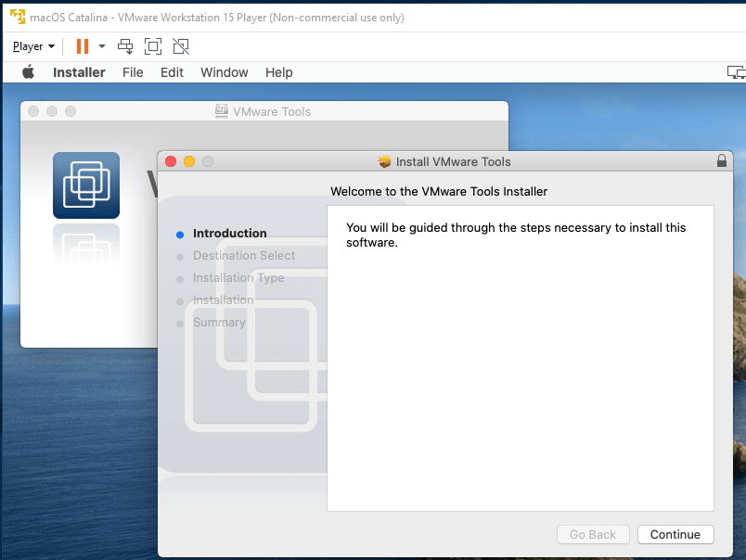This screenshot has height=560, width=746.
Task: Click the Go Back button
Action: click(x=593, y=534)
